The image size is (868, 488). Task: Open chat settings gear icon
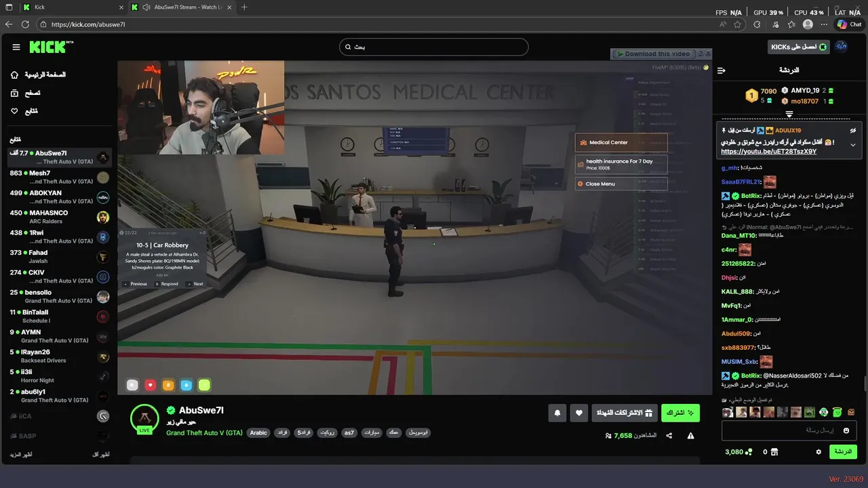click(818, 451)
